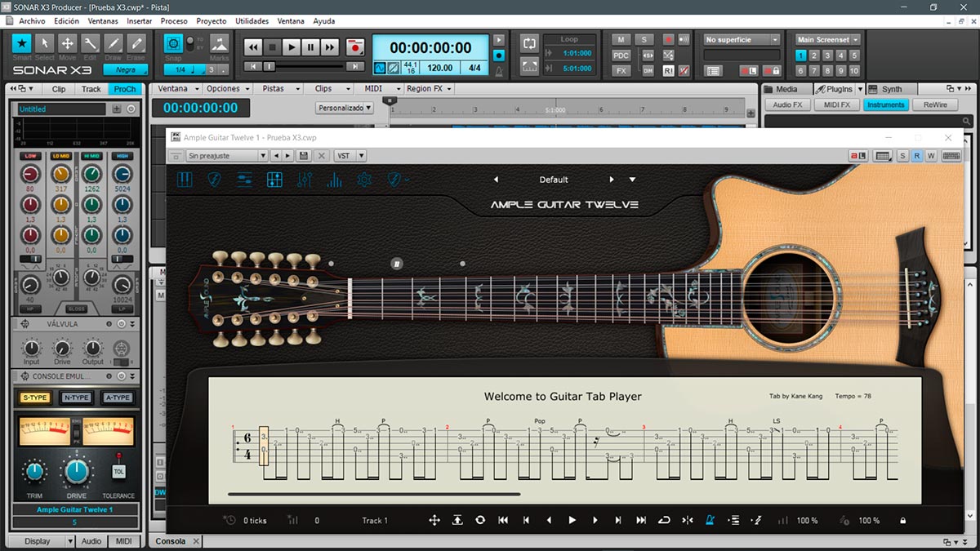Select the Erase tool
980x551 pixels.
click(x=136, y=43)
